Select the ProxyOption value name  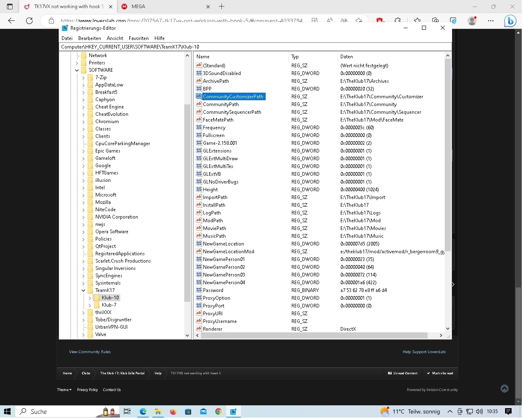click(x=216, y=298)
